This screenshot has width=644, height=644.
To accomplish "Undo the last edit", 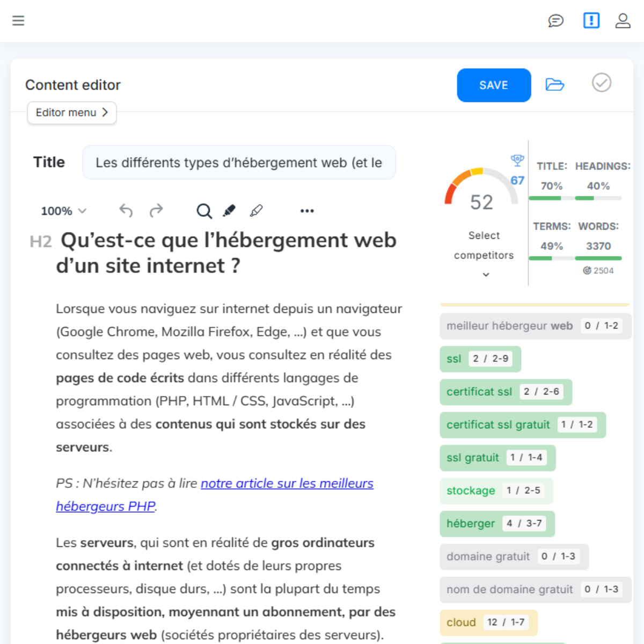I will pyautogui.click(x=126, y=210).
